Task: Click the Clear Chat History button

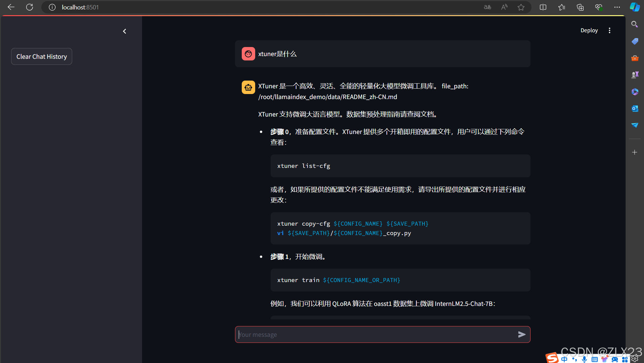Action: tap(41, 56)
